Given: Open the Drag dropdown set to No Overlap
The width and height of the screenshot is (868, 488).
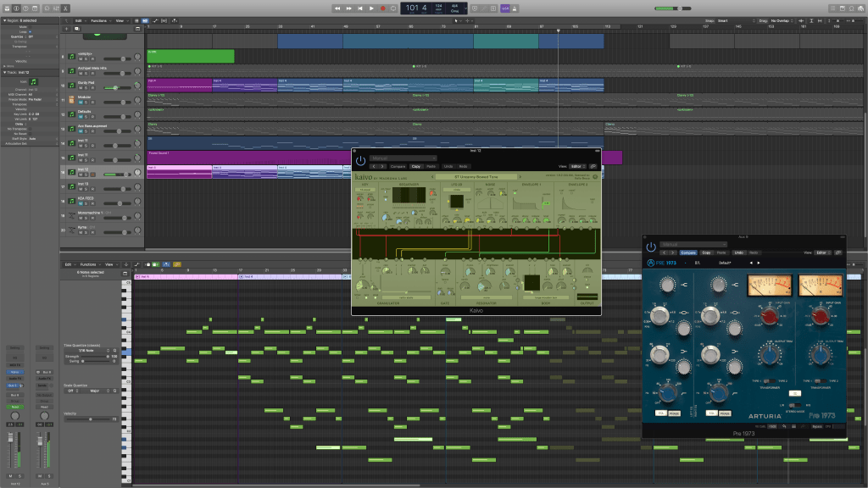Looking at the screenshot, I should coord(782,20).
